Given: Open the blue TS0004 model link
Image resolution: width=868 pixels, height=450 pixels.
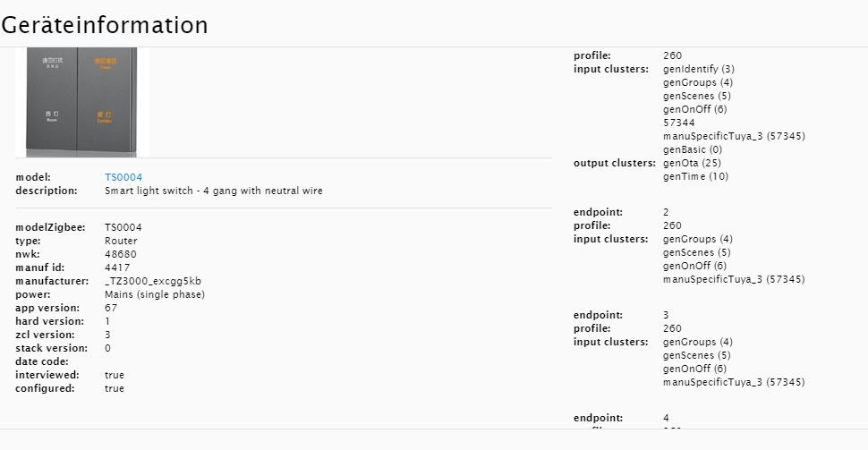Looking at the screenshot, I should (x=123, y=177).
